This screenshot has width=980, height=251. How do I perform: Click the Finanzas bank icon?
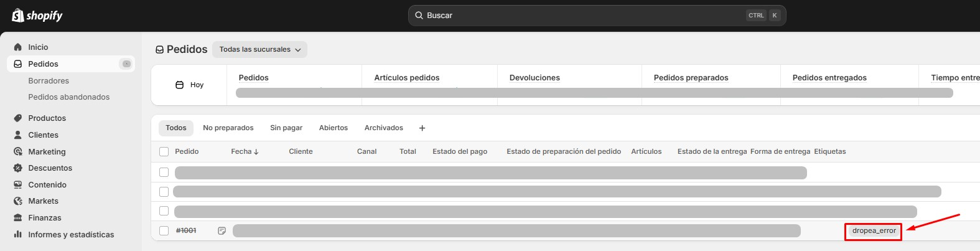(18, 218)
